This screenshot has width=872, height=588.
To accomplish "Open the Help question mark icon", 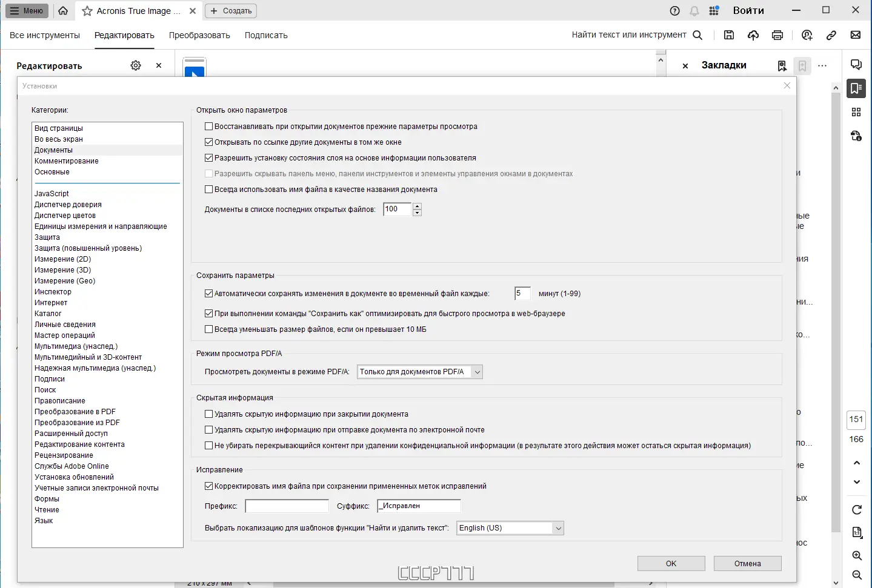I will 675,11.
